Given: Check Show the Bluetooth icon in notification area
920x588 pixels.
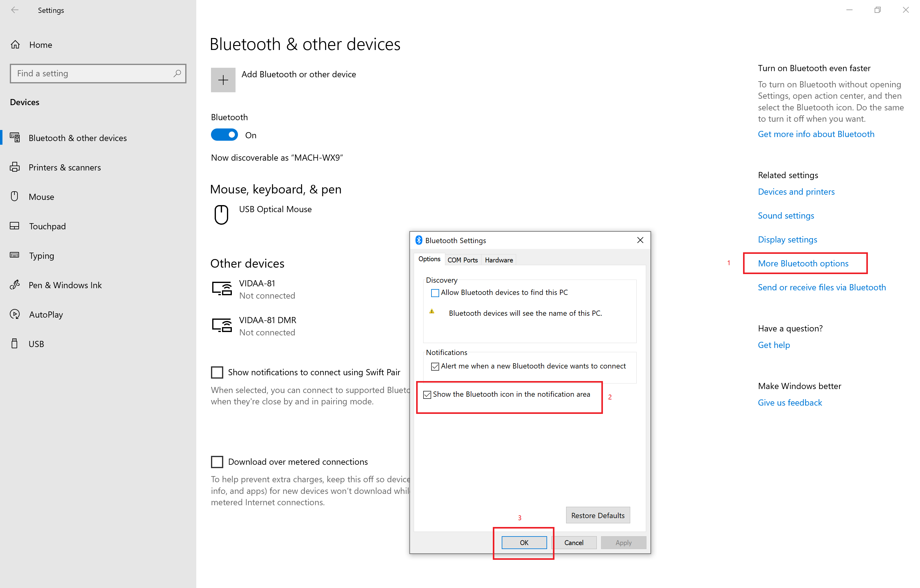Looking at the screenshot, I should click(x=427, y=394).
